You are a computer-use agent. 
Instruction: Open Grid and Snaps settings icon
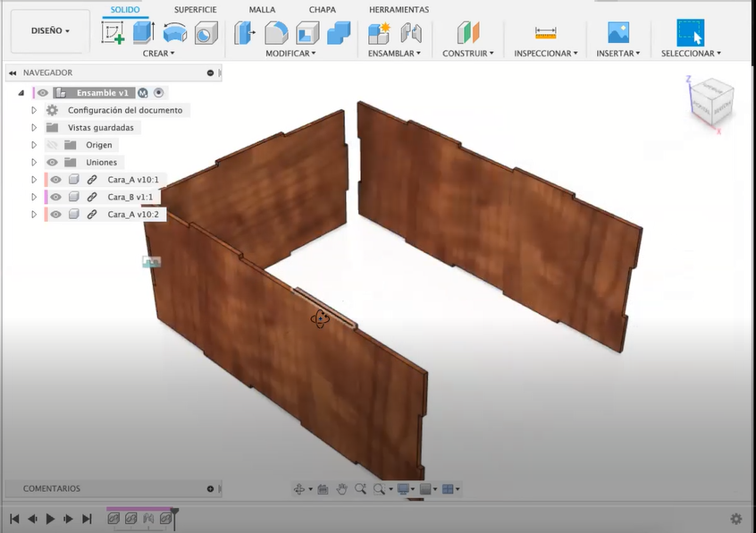(x=425, y=489)
